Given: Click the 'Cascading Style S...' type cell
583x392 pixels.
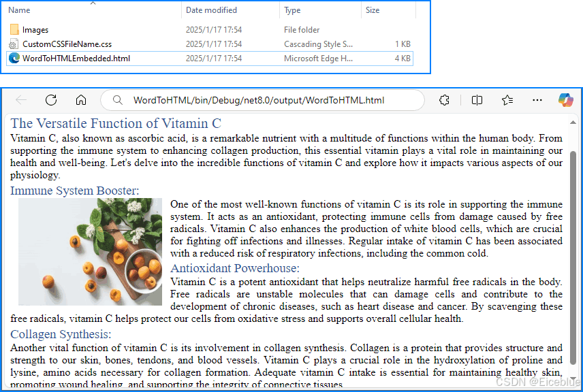Looking at the screenshot, I should [318, 44].
